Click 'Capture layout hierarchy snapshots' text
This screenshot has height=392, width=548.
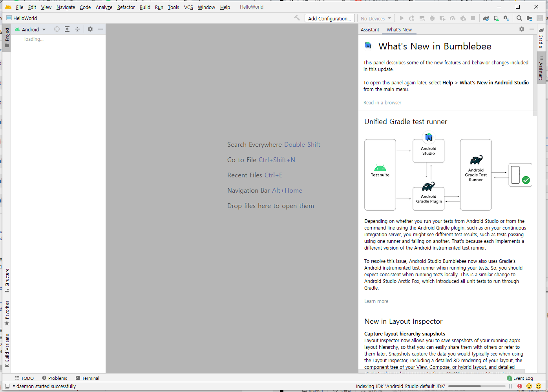405,334
